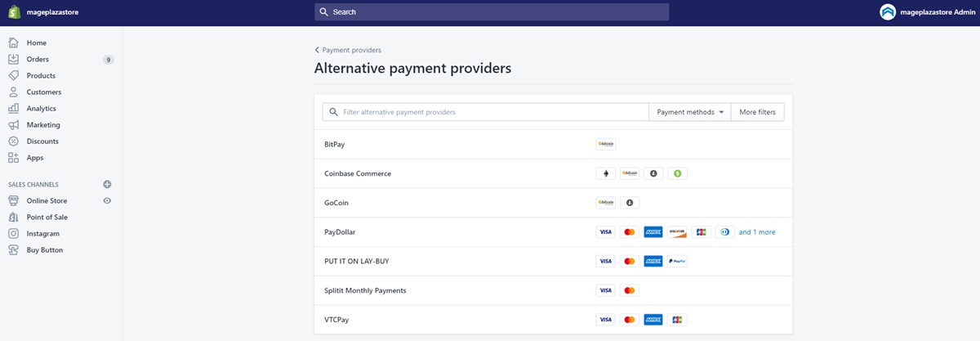Screen dimensions: 980x341
Task: Select PUT IT ON LAY-BUY provider
Action: [554, 262]
